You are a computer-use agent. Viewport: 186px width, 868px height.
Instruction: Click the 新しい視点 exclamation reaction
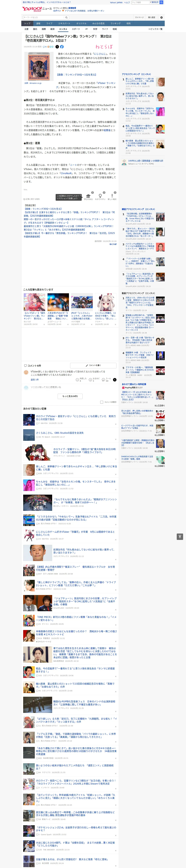112,196
